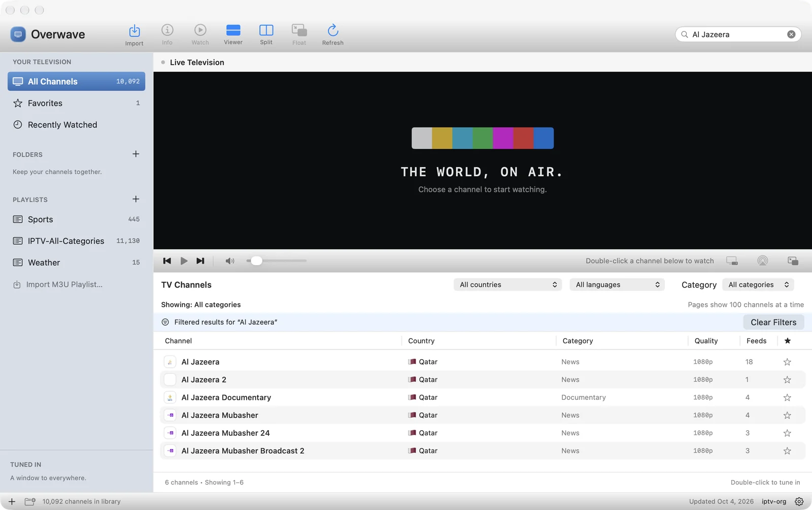This screenshot has width=812, height=510.
Task: Click the Clear Filters button
Action: 773,322
